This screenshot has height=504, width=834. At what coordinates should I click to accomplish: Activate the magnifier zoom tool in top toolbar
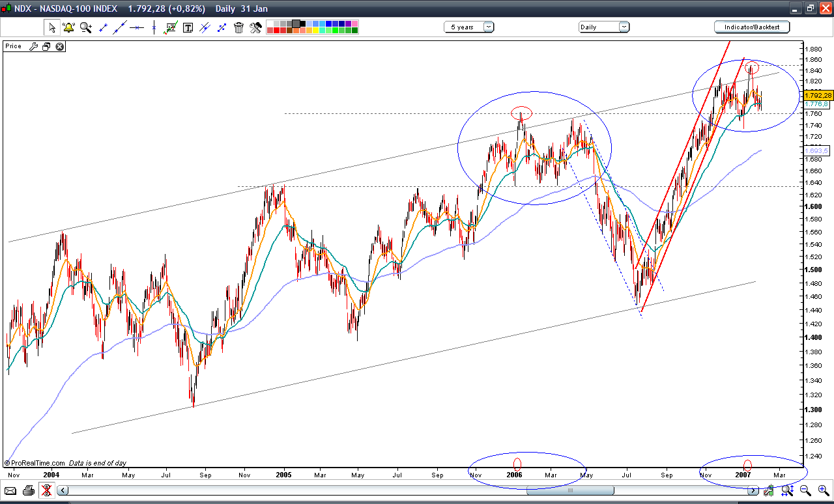pos(86,27)
